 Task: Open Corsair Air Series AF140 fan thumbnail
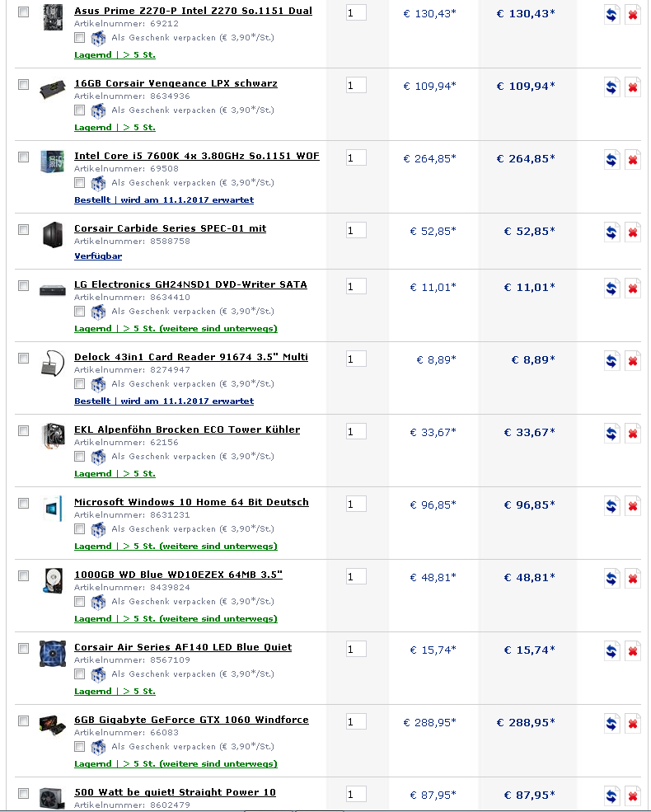pos(53,654)
